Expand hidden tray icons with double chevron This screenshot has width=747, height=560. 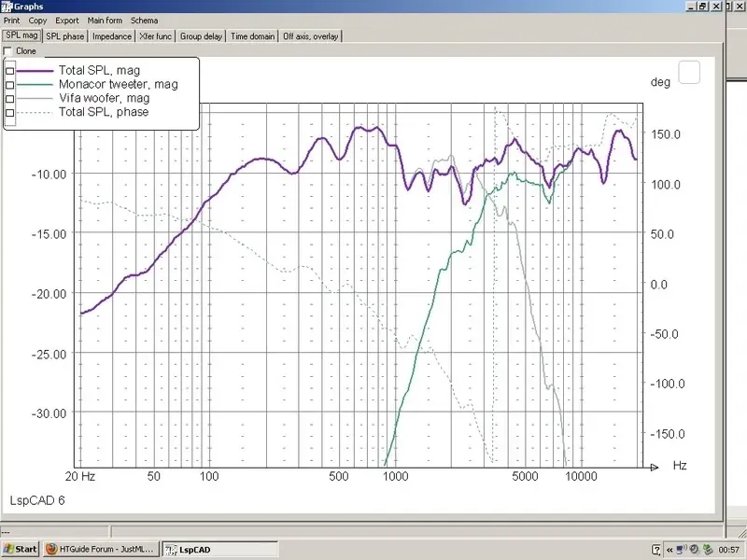(x=669, y=550)
